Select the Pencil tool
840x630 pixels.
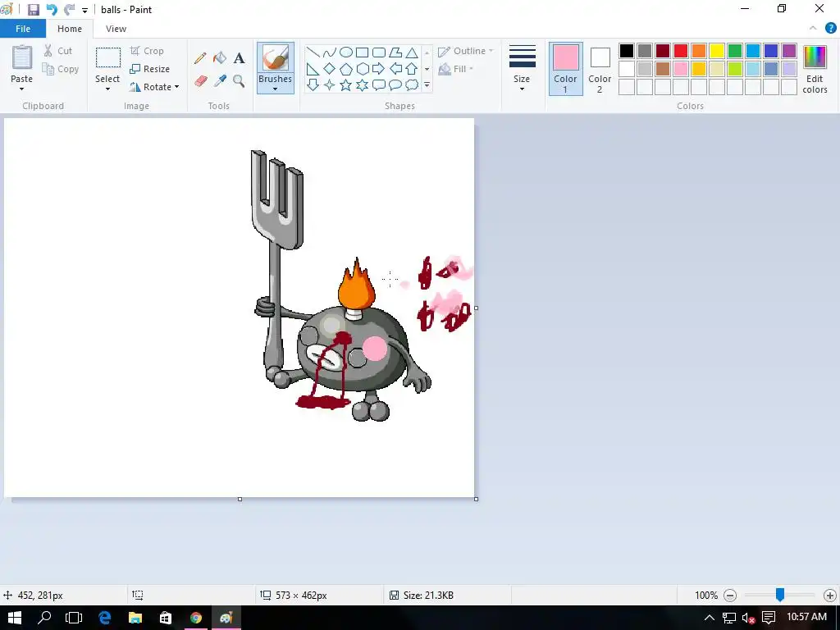click(200, 58)
